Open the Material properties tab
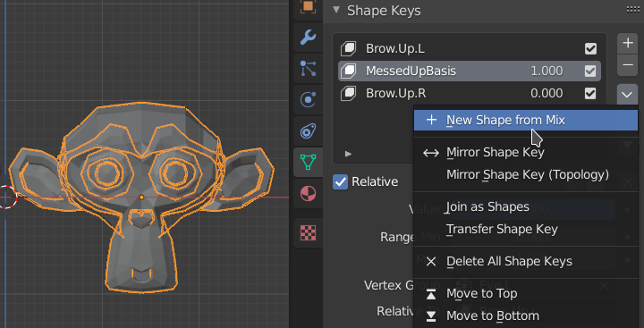 pos(308,193)
